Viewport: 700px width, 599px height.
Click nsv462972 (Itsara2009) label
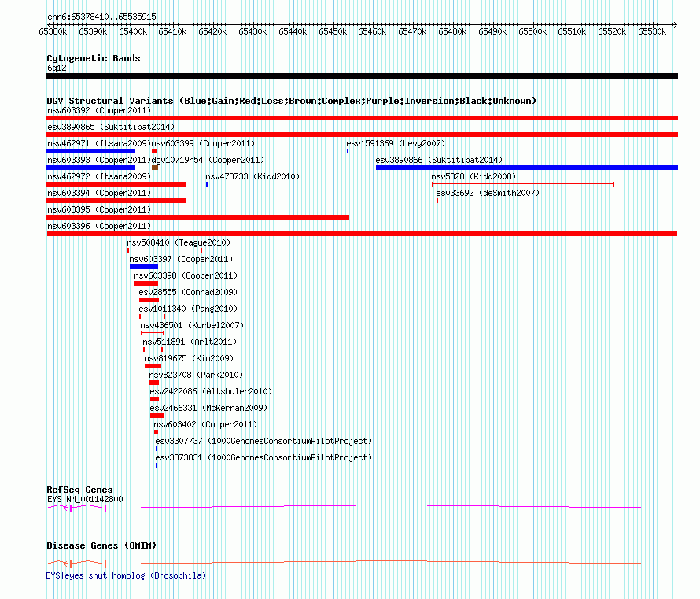coord(99,176)
